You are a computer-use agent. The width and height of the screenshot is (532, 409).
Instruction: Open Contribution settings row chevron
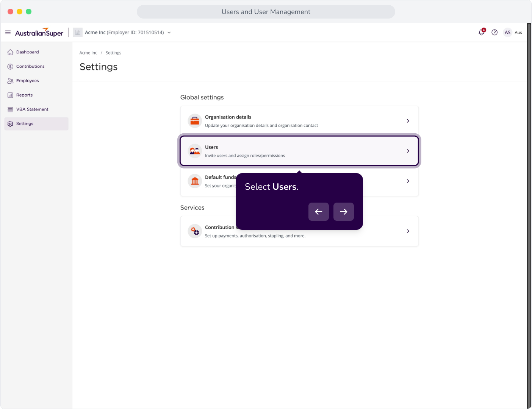(x=408, y=231)
